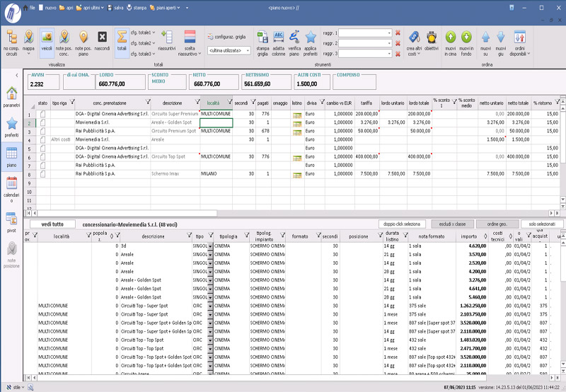Screen dimensions: 566x392
Task: Expand the ultima utilizzata grid configuration dropdown
Action: (x=248, y=51)
